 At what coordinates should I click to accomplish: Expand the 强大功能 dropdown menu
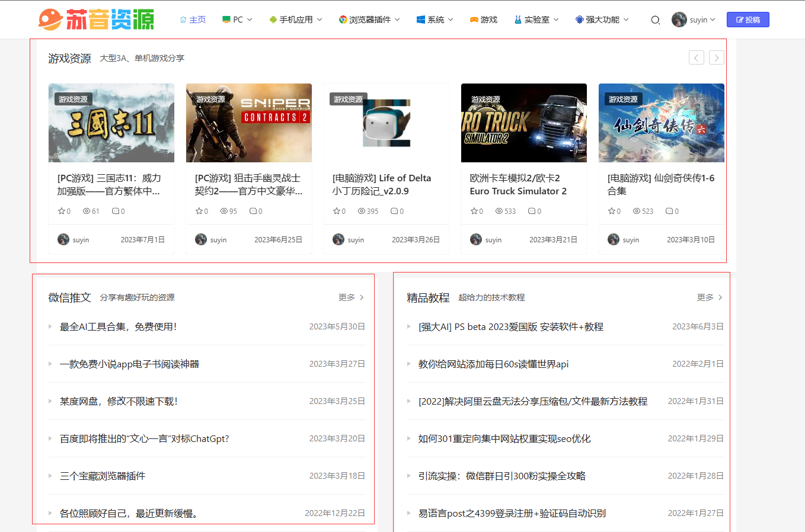pyautogui.click(x=602, y=19)
